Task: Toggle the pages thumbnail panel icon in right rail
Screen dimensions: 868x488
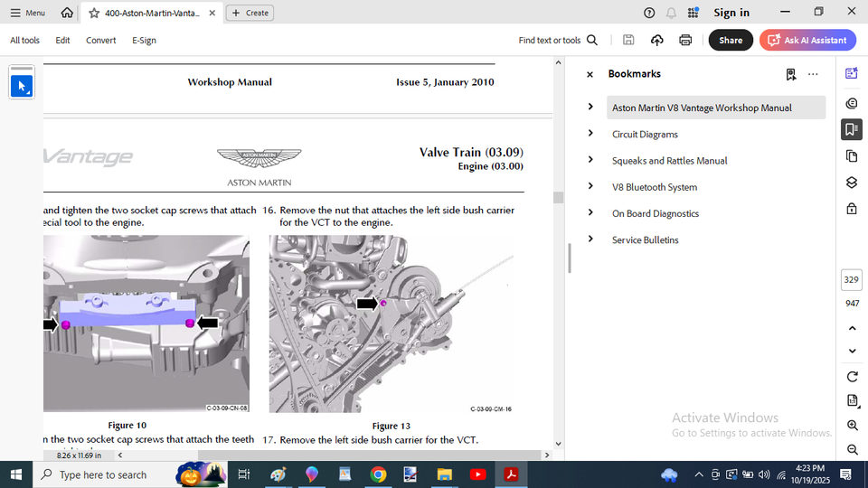Action: point(851,155)
